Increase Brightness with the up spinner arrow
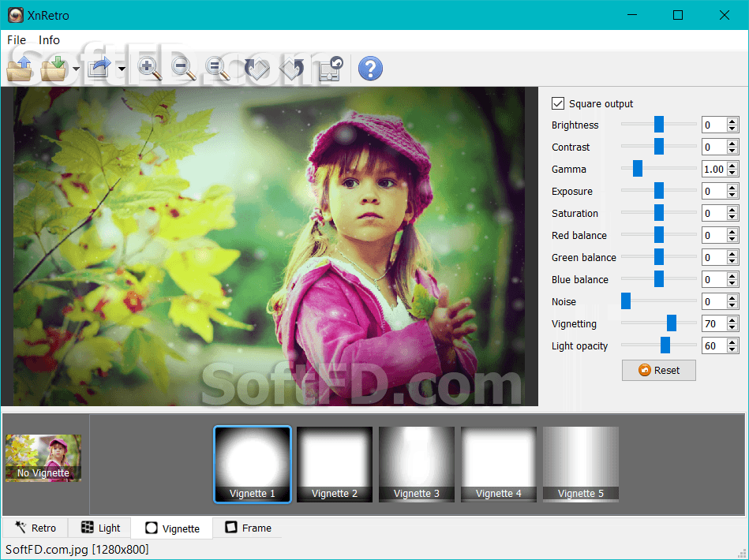Screen dimensions: 749x560 tap(732, 121)
